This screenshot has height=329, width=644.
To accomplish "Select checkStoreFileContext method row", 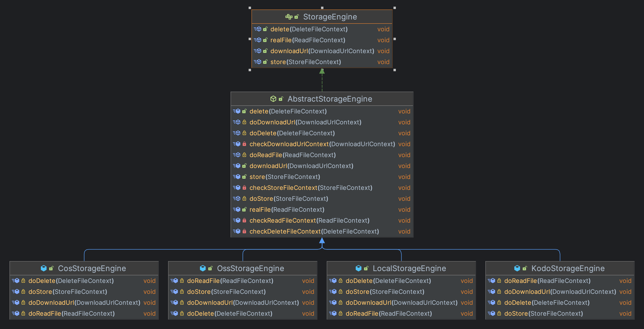I will (322, 188).
